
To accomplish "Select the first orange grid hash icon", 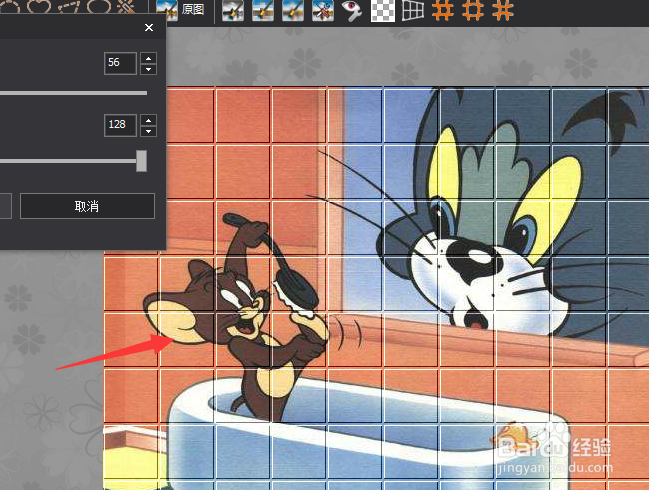I will pyautogui.click(x=443, y=10).
